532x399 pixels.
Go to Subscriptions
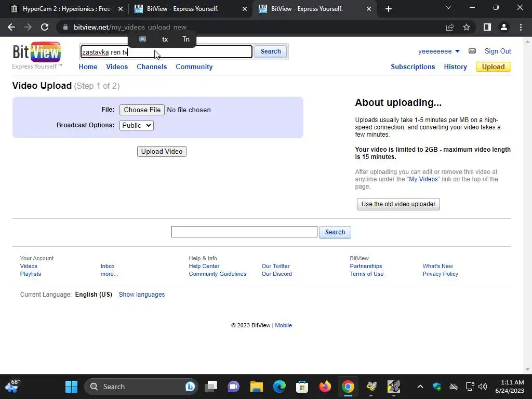pos(413,67)
